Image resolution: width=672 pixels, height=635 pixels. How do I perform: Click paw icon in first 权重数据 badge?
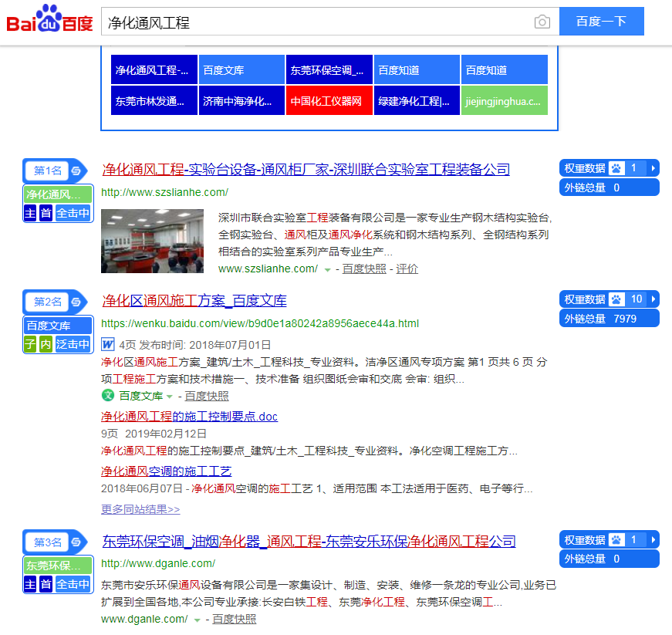(616, 168)
